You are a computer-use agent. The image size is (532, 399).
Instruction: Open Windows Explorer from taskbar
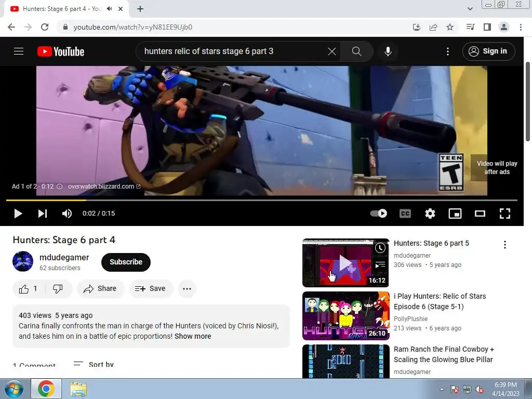click(78, 389)
